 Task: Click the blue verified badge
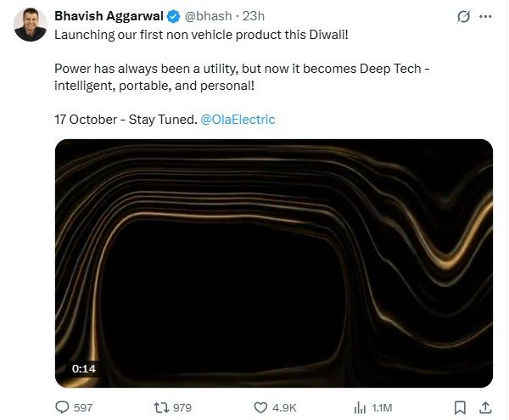click(174, 15)
